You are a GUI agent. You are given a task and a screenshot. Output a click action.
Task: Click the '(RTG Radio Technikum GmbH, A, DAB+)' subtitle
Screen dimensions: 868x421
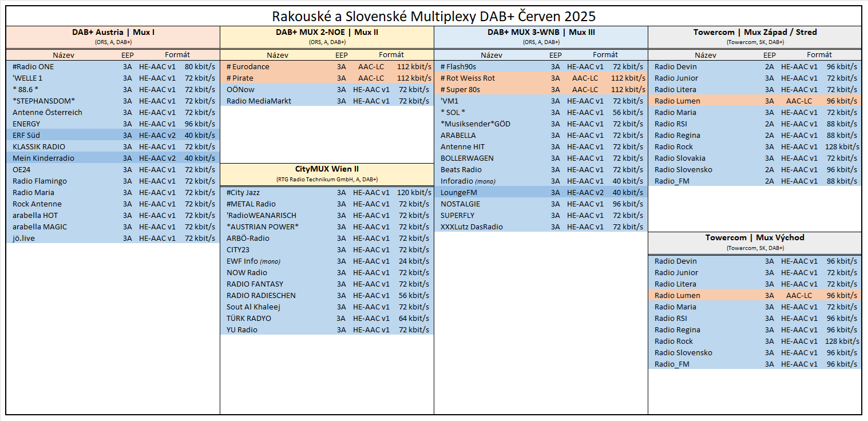click(x=327, y=179)
